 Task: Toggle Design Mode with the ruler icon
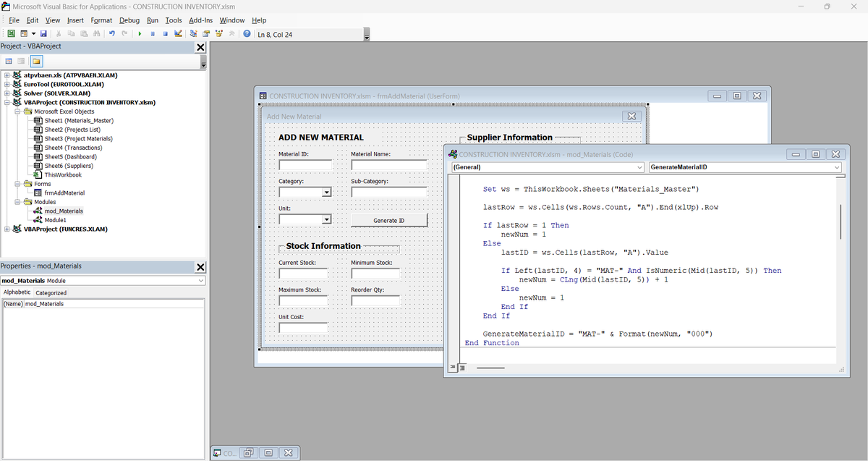[x=178, y=34]
